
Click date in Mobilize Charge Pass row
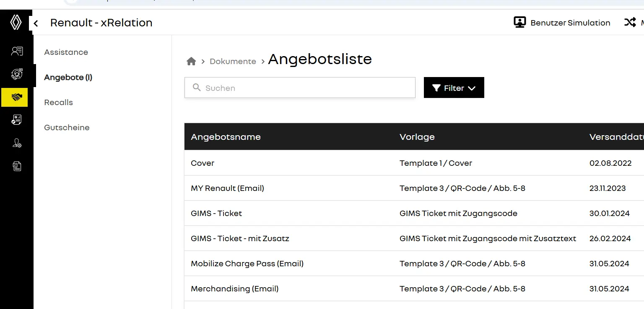click(610, 263)
